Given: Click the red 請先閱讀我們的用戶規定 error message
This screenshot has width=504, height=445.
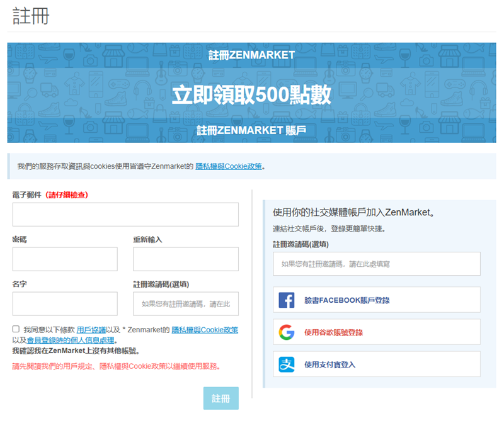Looking at the screenshot, I should coord(116,366).
